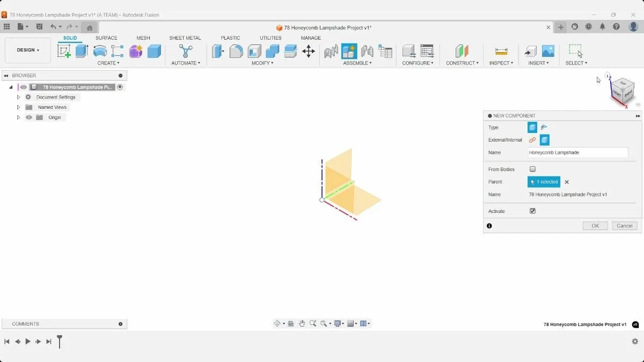Expand the Named Views node

click(18, 107)
